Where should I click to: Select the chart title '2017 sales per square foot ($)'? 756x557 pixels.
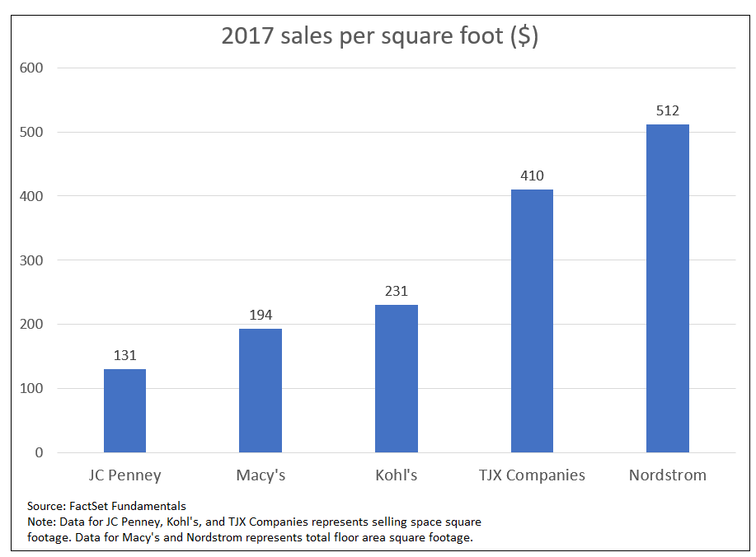coord(379,36)
